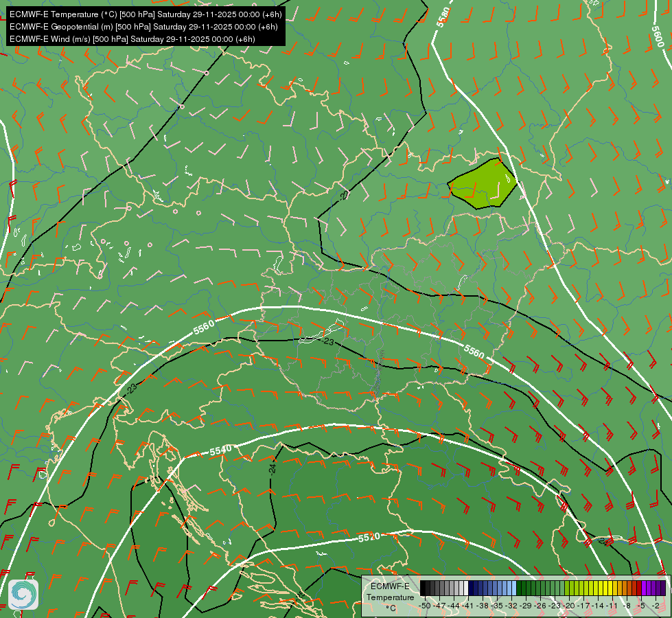Click the -20 legend tick label
672x618 pixels.
click(x=569, y=606)
